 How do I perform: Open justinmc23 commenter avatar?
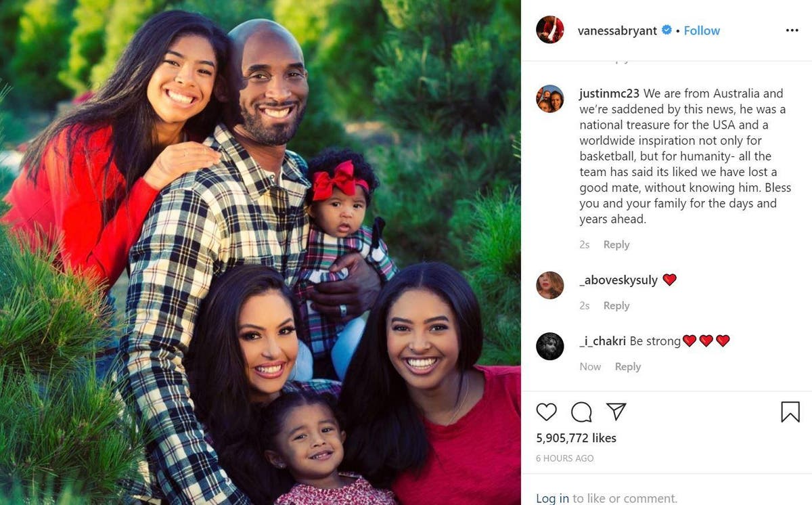coord(550,99)
